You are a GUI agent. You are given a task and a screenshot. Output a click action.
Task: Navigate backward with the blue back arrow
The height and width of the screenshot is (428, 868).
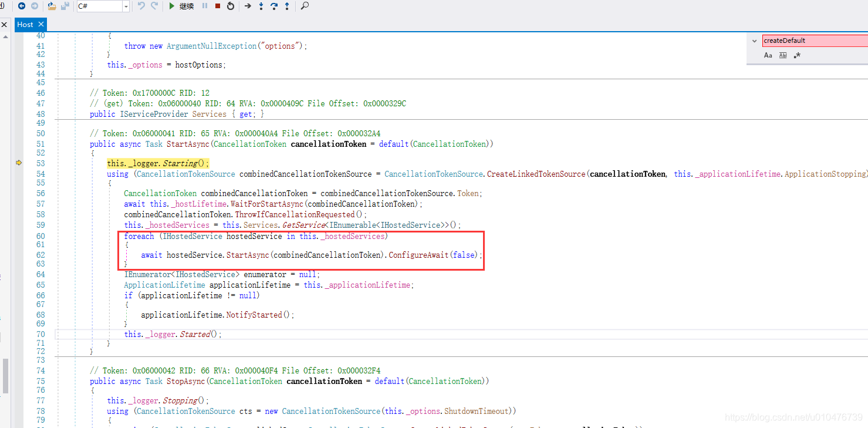point(22,6)
